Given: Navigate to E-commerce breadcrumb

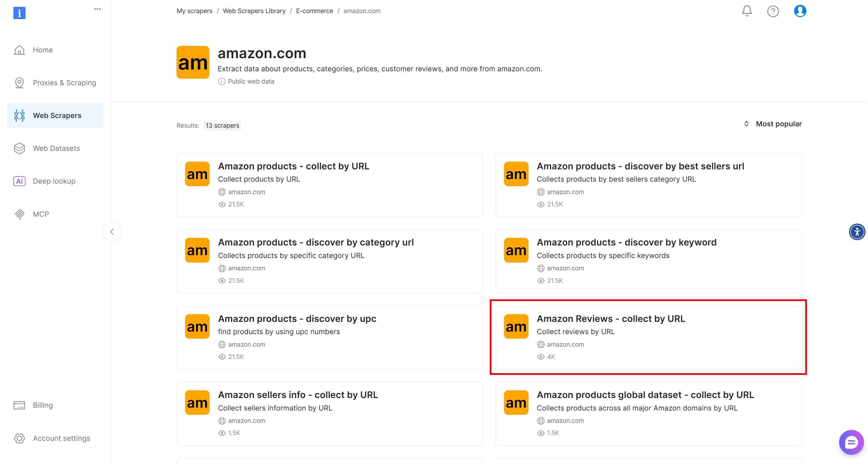Looking at the screenshot, I should tap(314, 11).
